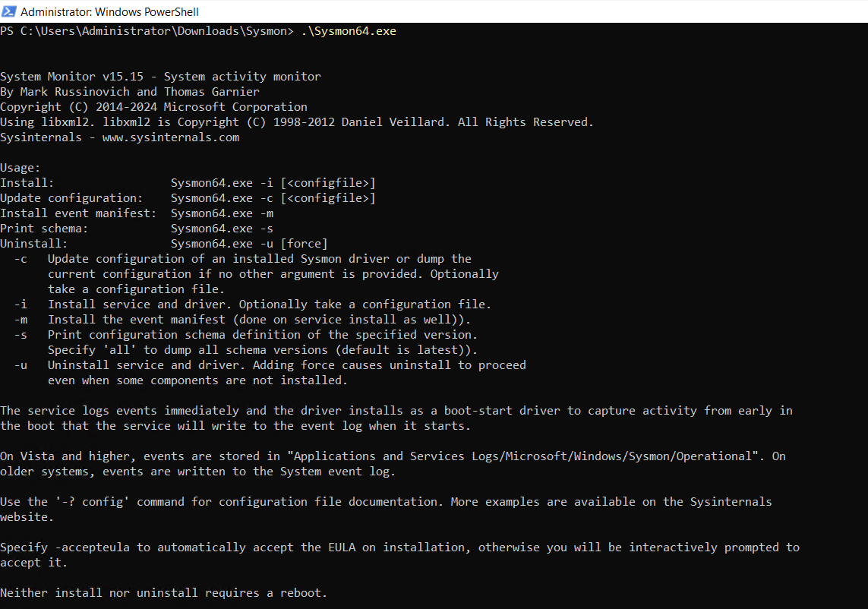This screenshot has width=868, height=609.
Task: Click 'the boot that the service will write' line
Action: pos(235,426)
